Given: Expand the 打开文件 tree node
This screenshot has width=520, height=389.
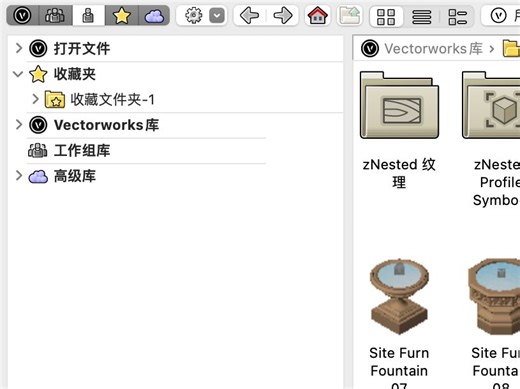Looking at the screenshot, I should 19,48.
